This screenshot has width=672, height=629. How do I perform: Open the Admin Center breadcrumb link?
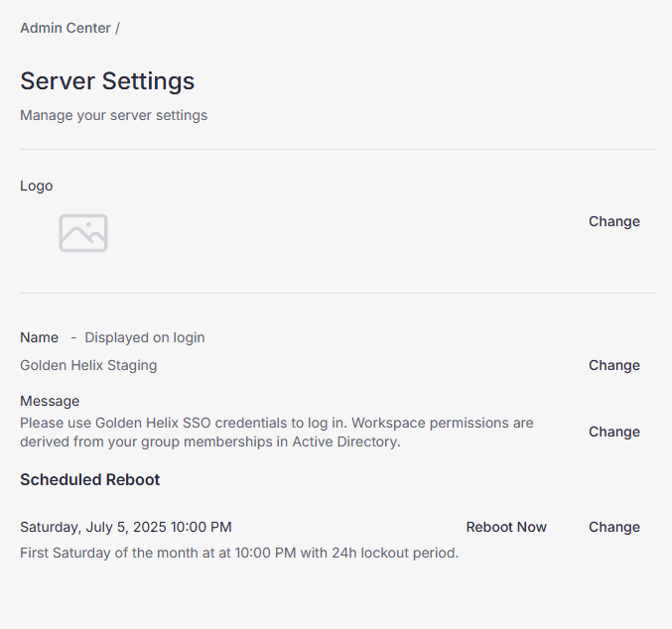pos(66,28)
